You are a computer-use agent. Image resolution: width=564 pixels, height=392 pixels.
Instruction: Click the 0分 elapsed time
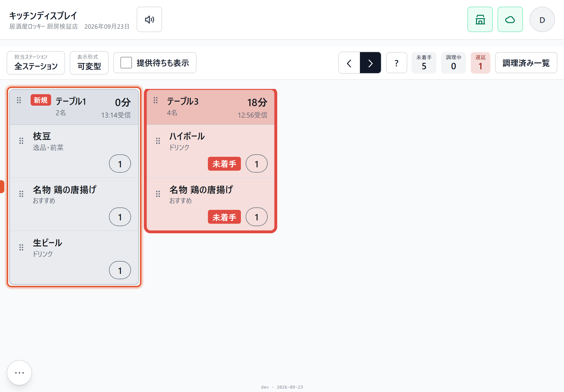(123, 102)
